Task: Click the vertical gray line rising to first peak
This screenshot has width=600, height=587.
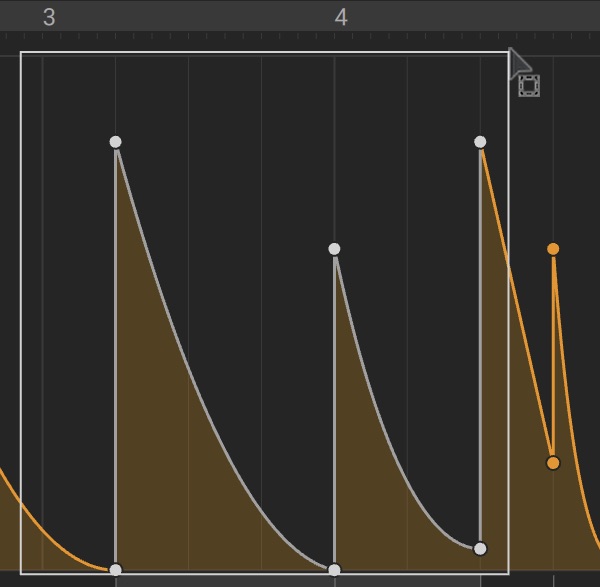Action: 116,356
